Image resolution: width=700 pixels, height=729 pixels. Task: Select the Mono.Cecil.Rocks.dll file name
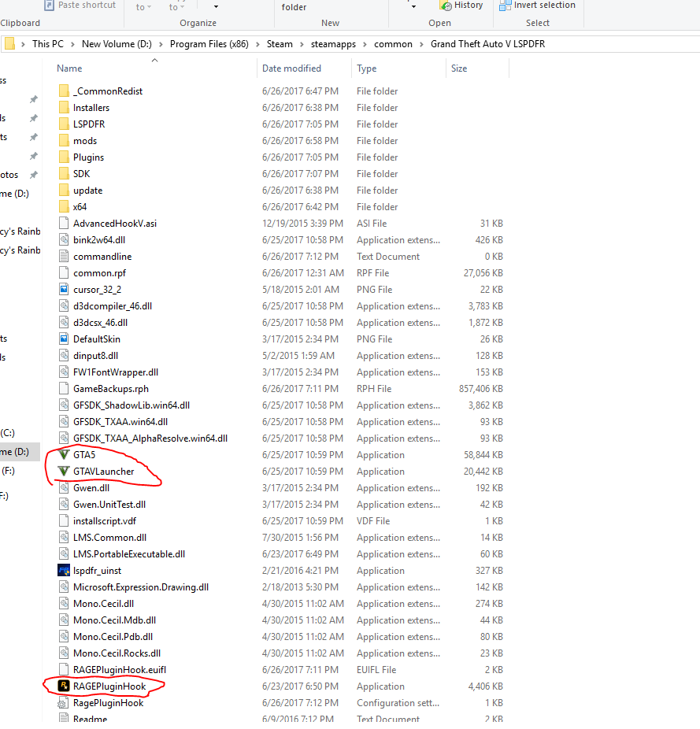point(117,653)
